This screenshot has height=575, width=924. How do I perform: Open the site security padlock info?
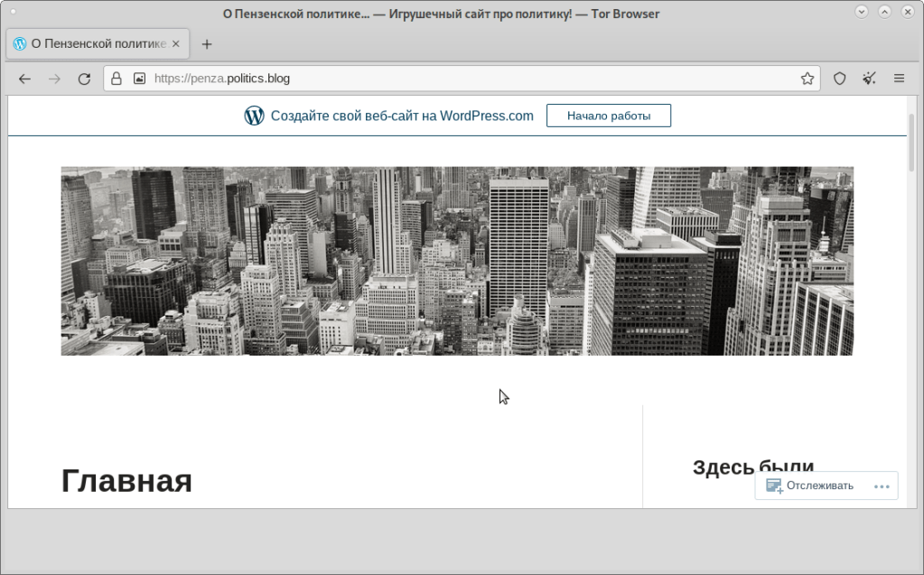117,79
